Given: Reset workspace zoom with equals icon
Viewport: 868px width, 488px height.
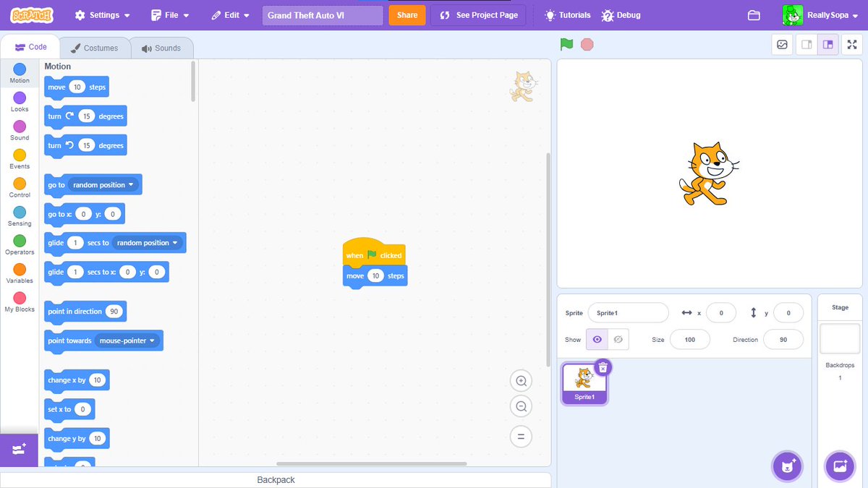Looking at the screenshot, I should pos(521,436).
